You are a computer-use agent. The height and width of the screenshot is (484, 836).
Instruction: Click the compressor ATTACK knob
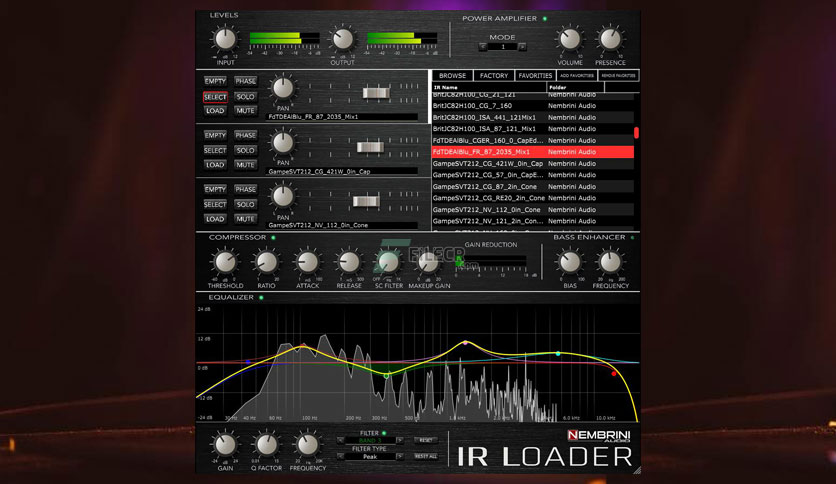(x=308, y=262)
